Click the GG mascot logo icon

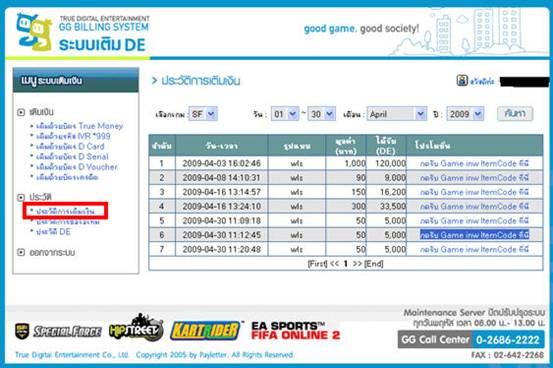click(x=34, y=32)
